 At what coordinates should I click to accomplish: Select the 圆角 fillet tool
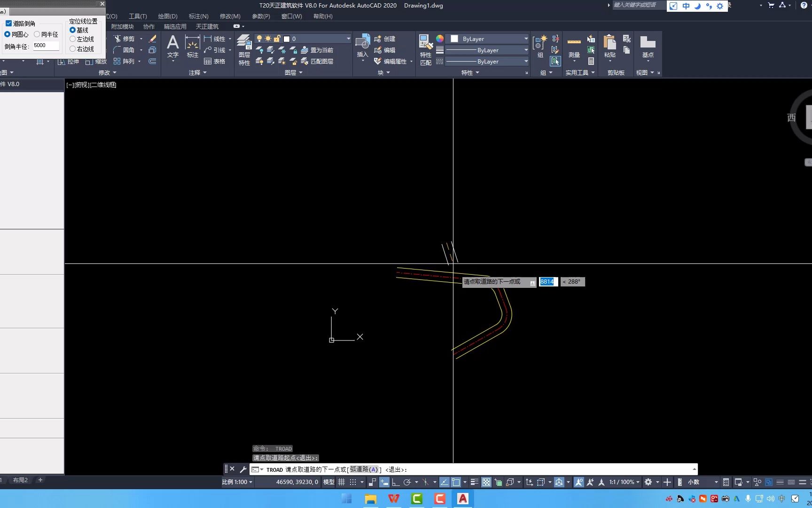click(x=124, y=50)
